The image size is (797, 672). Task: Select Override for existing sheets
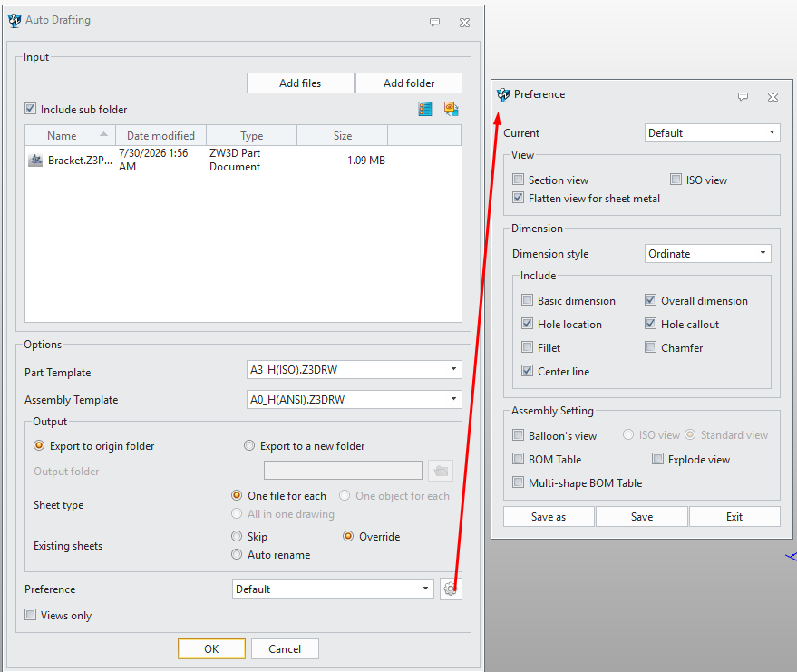[348, 536]
